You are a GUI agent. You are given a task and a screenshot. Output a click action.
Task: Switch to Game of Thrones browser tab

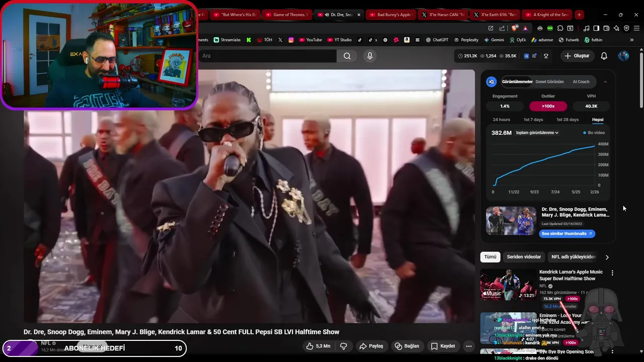pyautogui.click(x=286, y=15)
